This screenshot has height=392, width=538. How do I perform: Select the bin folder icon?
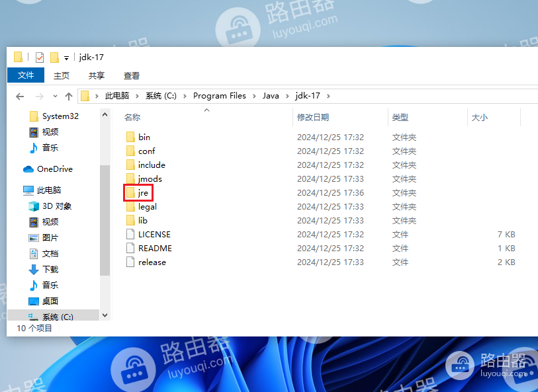pyautogui.click(x=130, y=137)
